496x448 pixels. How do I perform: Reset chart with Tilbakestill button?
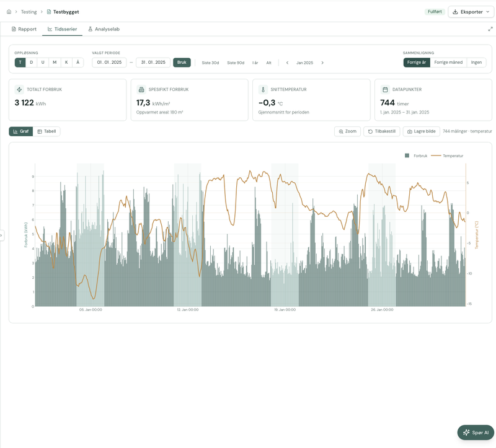(x=381, y=131)
